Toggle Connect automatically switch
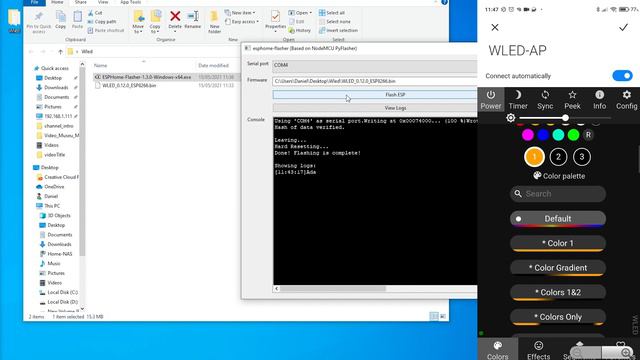 coord(622,76)
